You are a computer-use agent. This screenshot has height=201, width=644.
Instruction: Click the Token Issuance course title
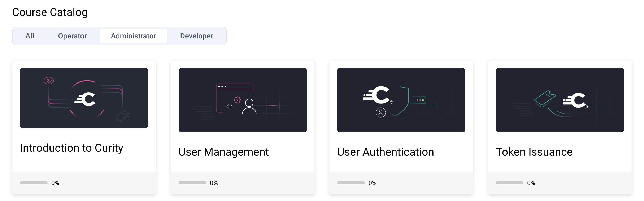(534, 152)
